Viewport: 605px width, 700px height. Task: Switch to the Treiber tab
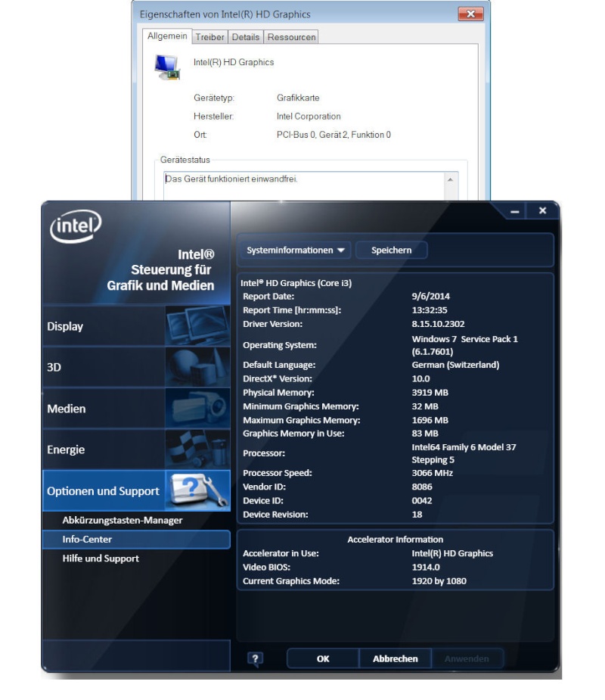(209, 37)
